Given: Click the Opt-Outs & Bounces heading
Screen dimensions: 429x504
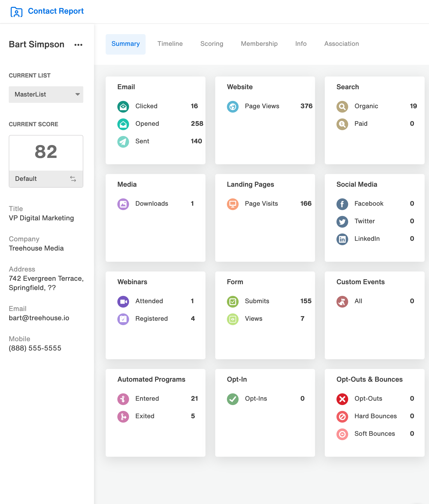Looking at the screenshot, I should [369, 379].
